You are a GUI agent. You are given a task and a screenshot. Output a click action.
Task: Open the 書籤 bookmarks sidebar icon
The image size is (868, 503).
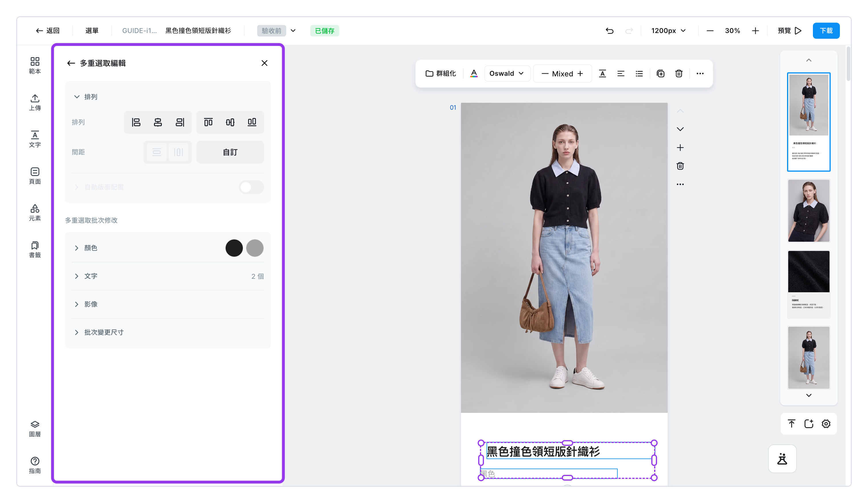click(35, 249)
